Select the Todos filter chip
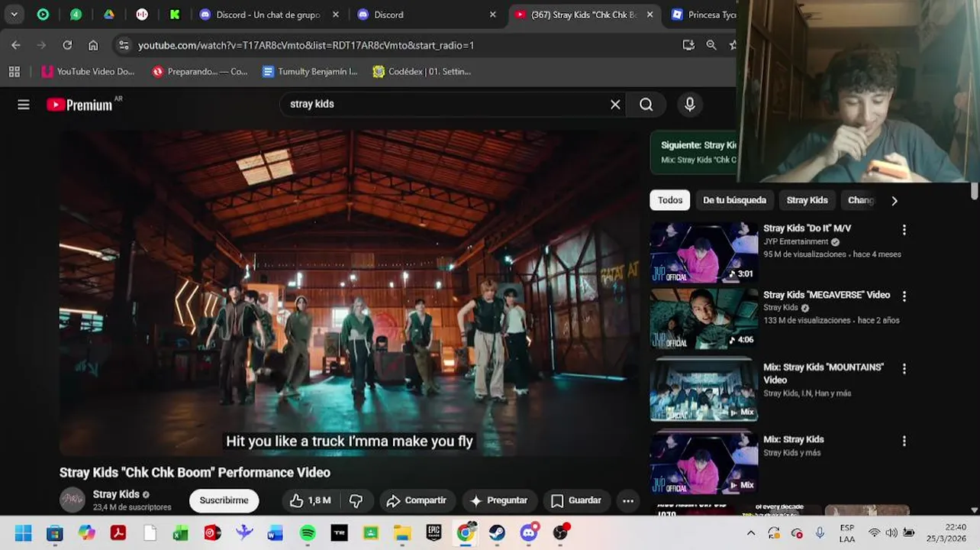Screen dimensions: 980x550 670,200
